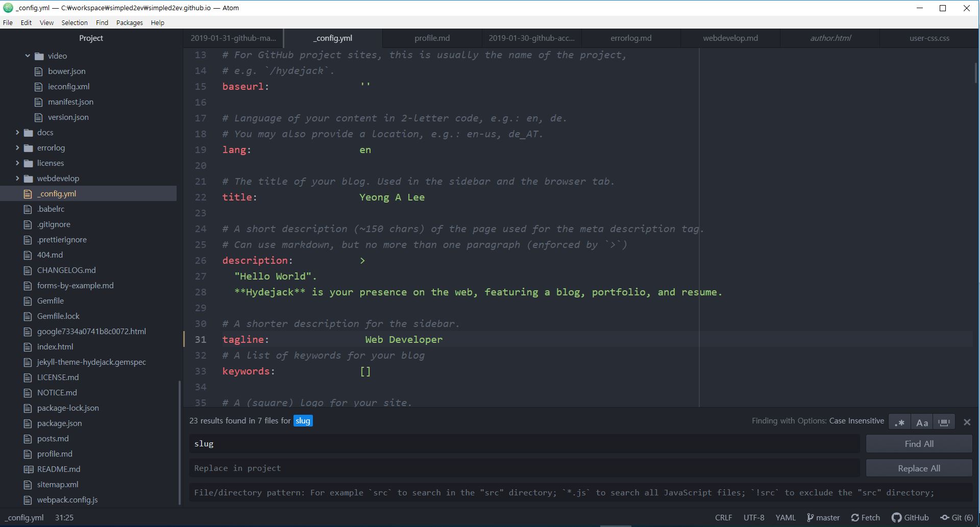The image size is (980, 527).
Task: Click the Atom app icon in title bar
Action: [x=8, y=8]
